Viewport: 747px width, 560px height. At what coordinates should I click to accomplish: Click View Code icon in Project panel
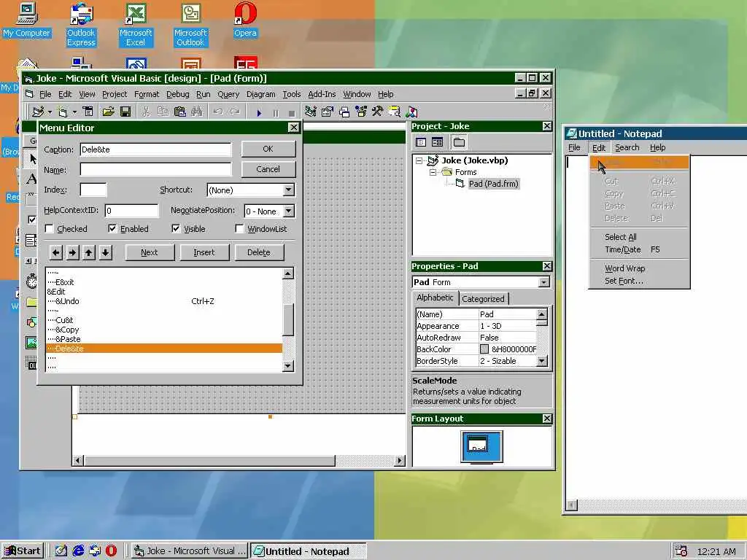pos(421,142)
